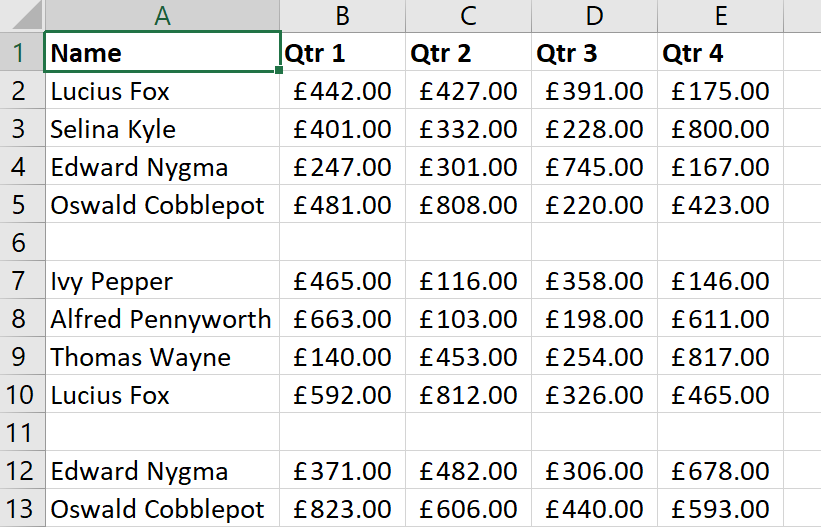Viewport: 821px width, 527px height.
Task: Select the Ivy Pepper cell
Action: [x=162, y=280]
